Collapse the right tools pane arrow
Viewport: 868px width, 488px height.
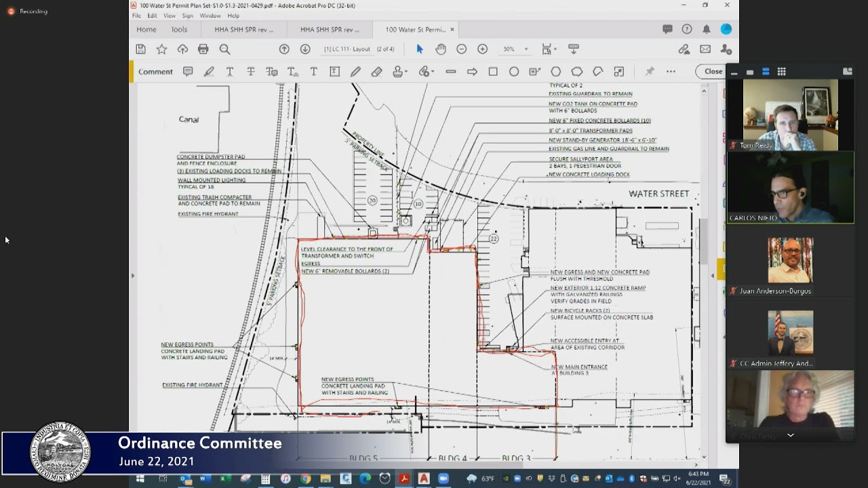pyautogui.click(x=713, y=274)
